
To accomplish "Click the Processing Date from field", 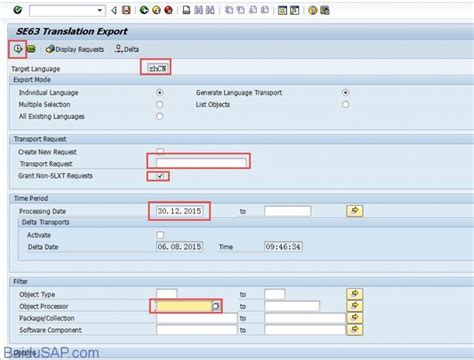I will point(179,211).
